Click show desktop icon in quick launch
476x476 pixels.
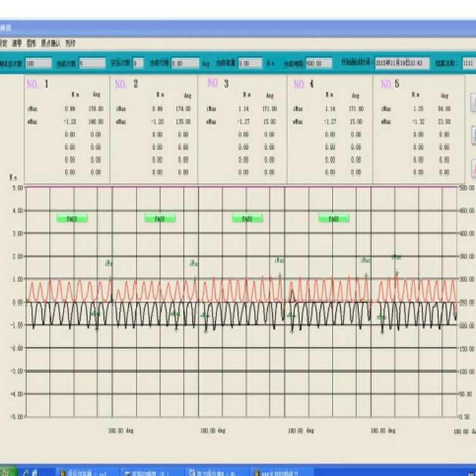(35, 472)
